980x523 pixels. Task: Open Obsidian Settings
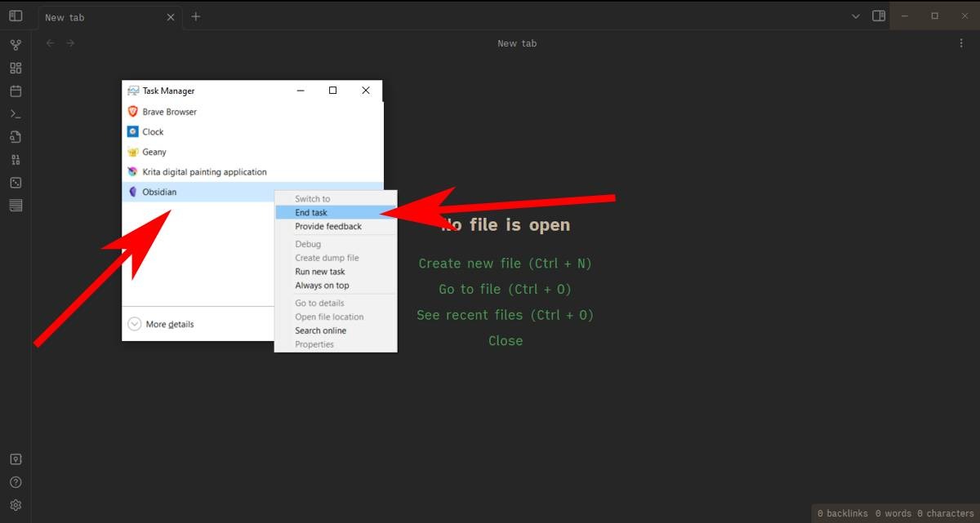point(16,504)
